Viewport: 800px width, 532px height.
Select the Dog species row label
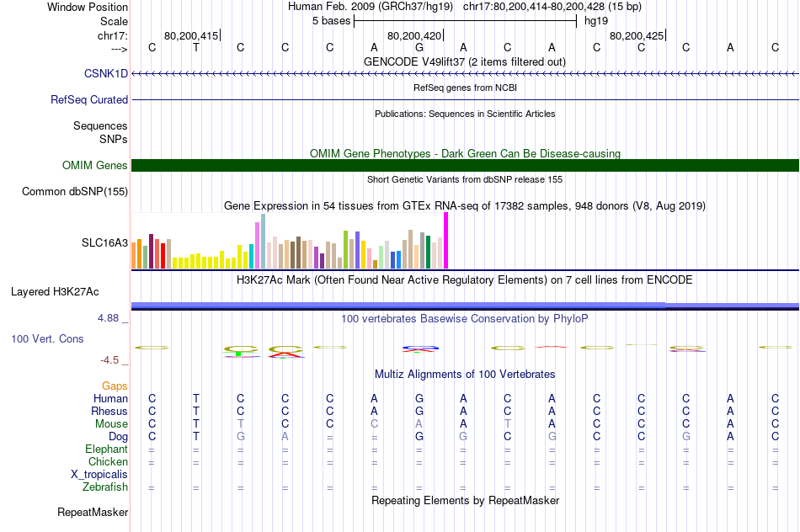[118, 437]
